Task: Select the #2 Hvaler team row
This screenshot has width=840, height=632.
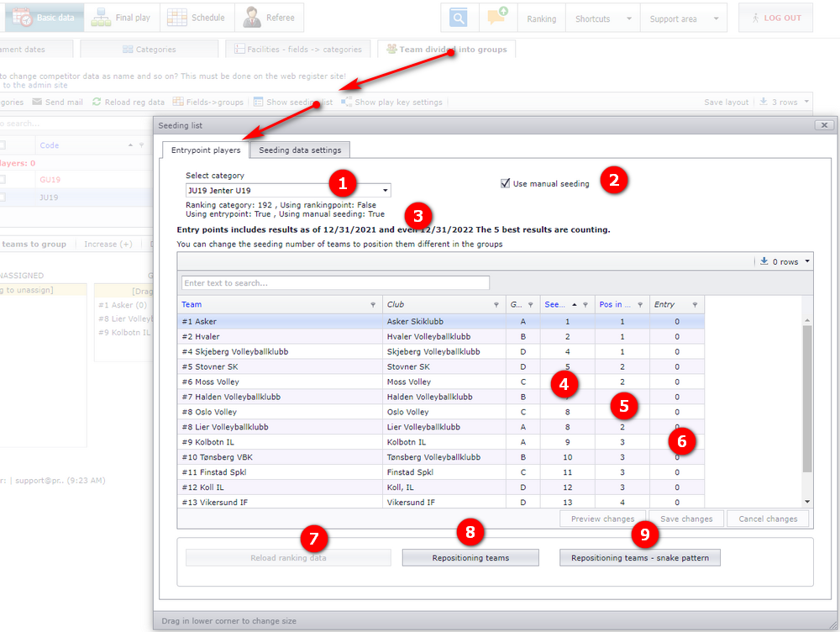Action: coord(441,337)
